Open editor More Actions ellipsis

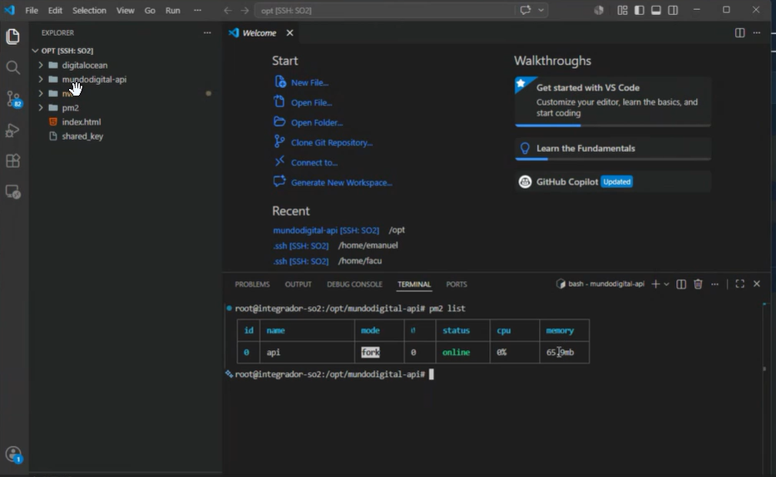(x=757, y=33)
